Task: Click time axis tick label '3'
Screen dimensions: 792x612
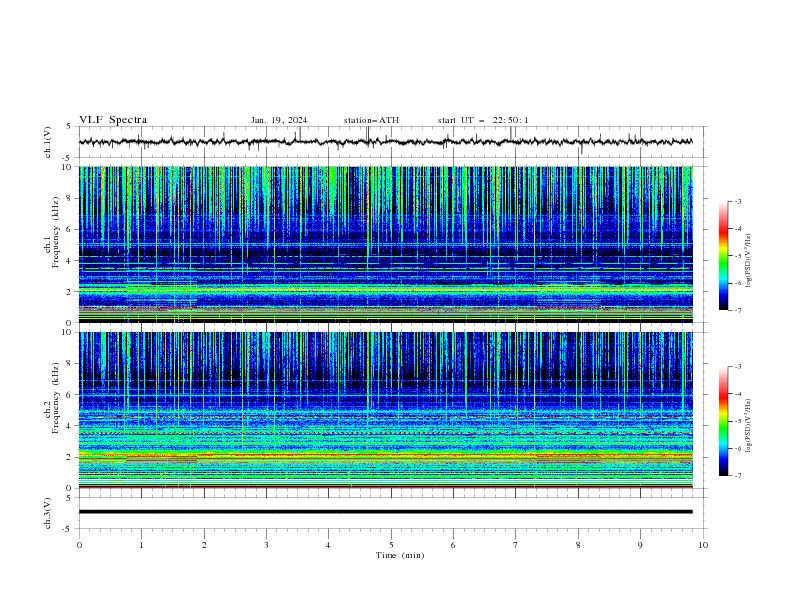Action: [266, 545]
